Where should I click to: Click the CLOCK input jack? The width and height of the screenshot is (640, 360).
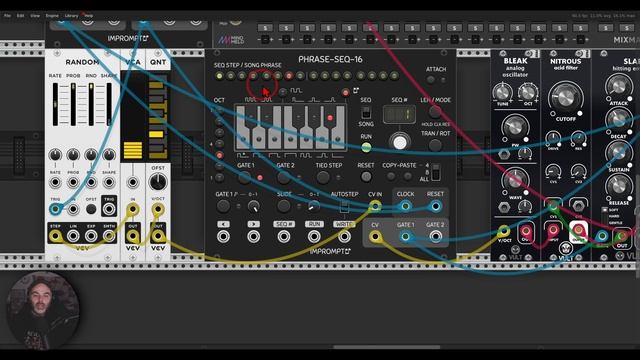405,206
